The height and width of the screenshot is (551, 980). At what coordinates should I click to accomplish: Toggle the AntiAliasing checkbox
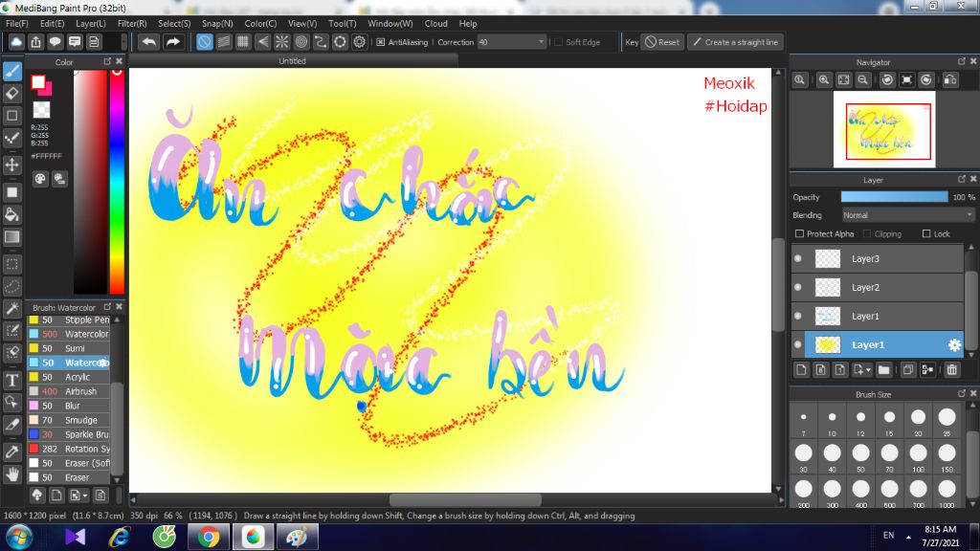point(381,42)
